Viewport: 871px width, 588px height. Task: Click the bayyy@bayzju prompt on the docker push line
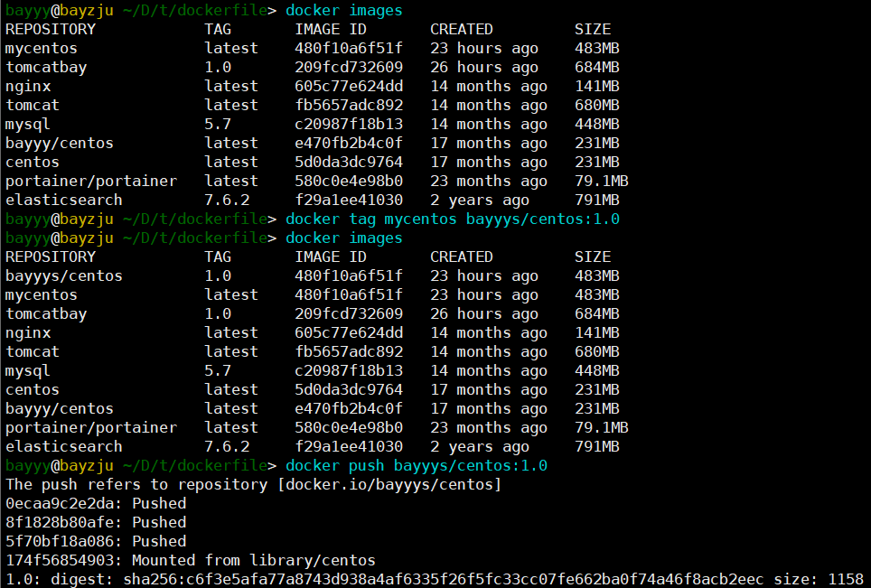[x=60, y=466]
